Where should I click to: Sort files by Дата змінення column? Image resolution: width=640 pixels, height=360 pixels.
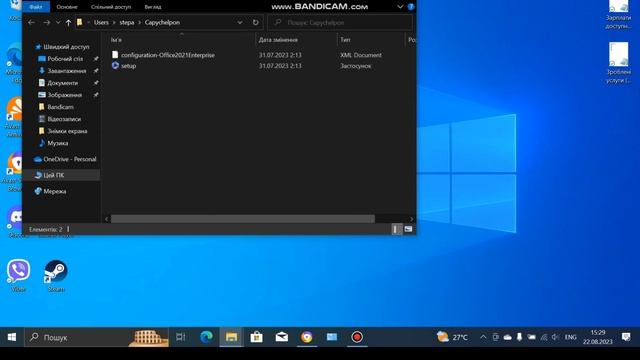[x=278, y=40]
